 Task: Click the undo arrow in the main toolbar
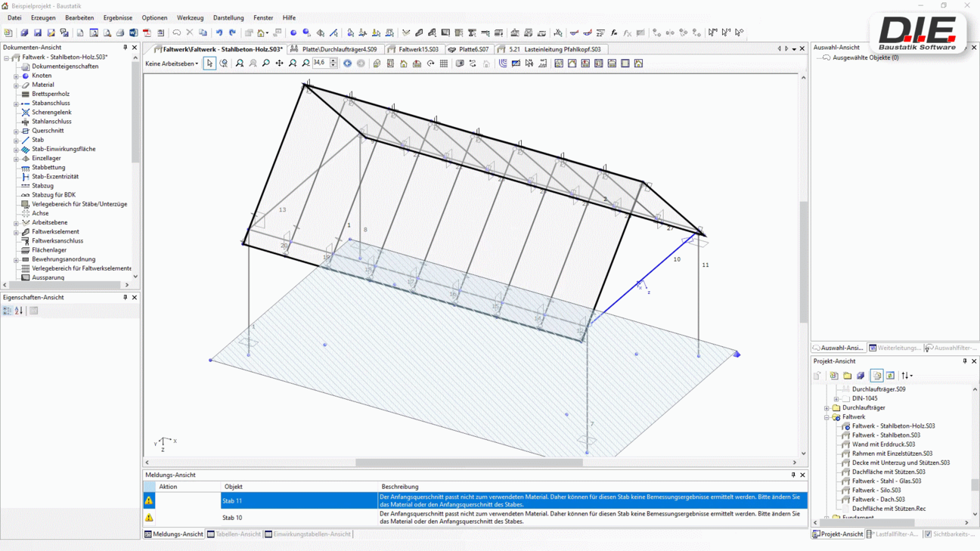pos(219,33)
